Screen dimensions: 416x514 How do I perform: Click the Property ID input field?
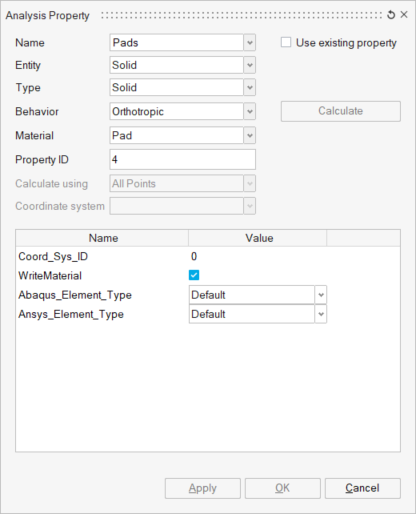[x=183, y=159]
